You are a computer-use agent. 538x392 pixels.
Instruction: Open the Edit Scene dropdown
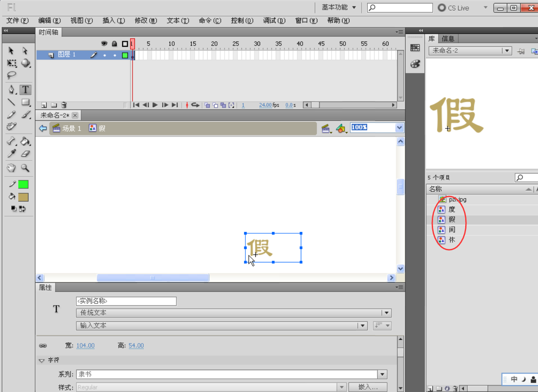pyautogui.click(x=326, y=128)
